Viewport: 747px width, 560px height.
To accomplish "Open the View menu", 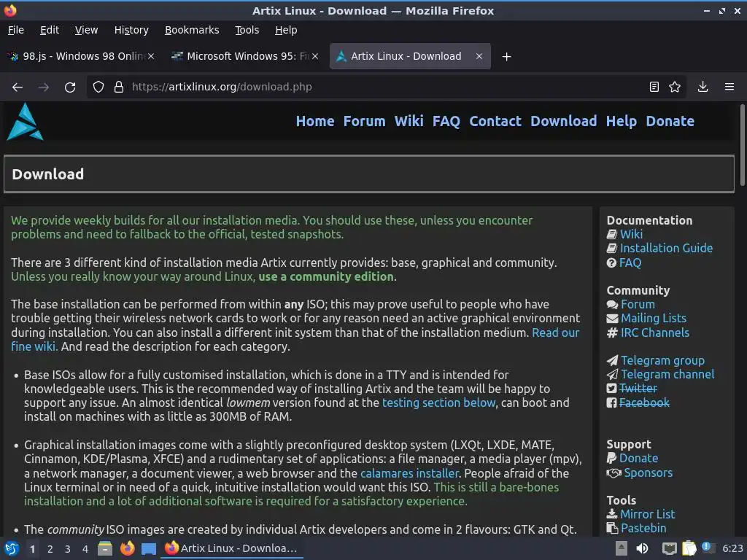I will 86,30.
